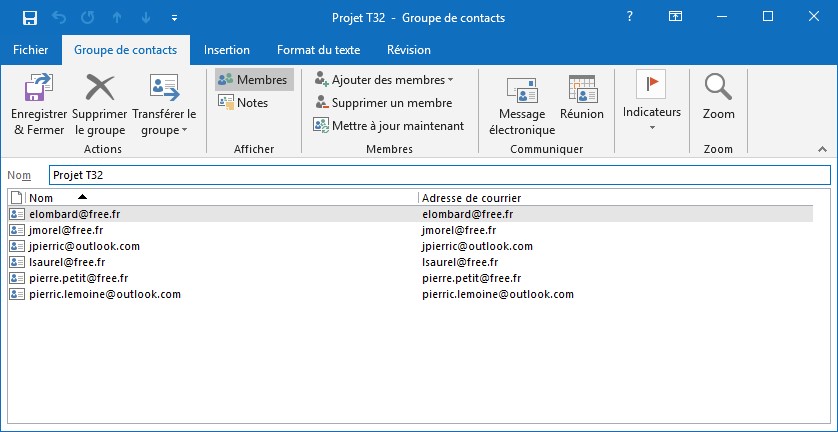Click the Nom text field
Viewport: 838px width, 432px height.
(438, 175)
